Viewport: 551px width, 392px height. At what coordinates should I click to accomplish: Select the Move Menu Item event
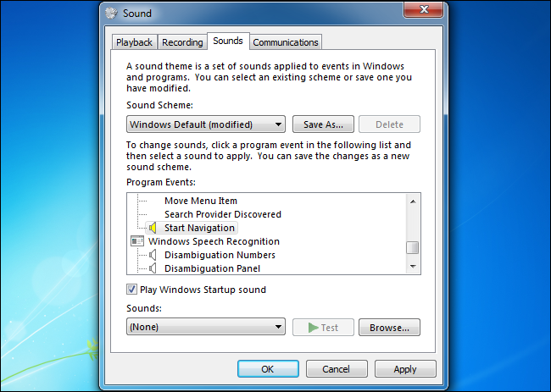(x=201, y=201)
